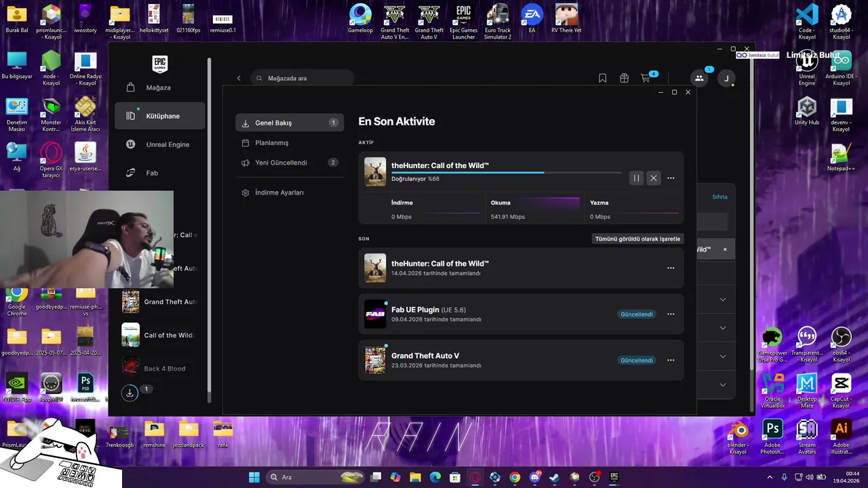This screenshot has width=868, height=488.
Task: Select Kütüphane in the sidebar
Action: point(159,116)
